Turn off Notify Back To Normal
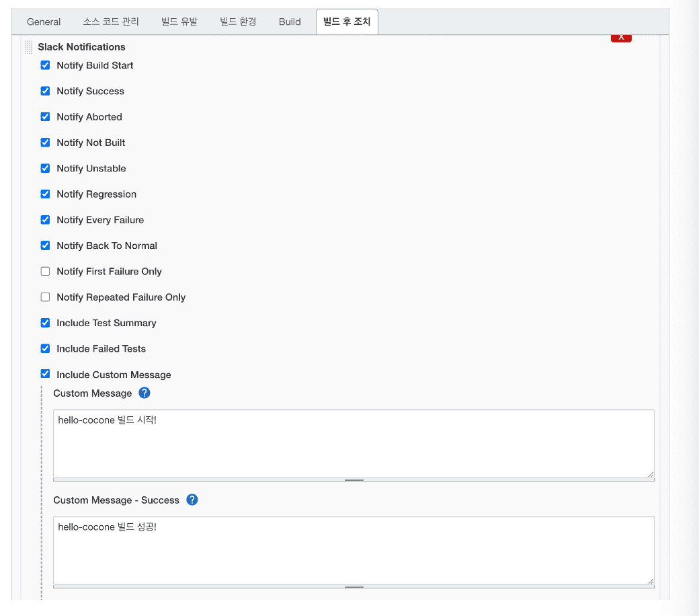Screen dimensions: 699x616 [45, 245]
